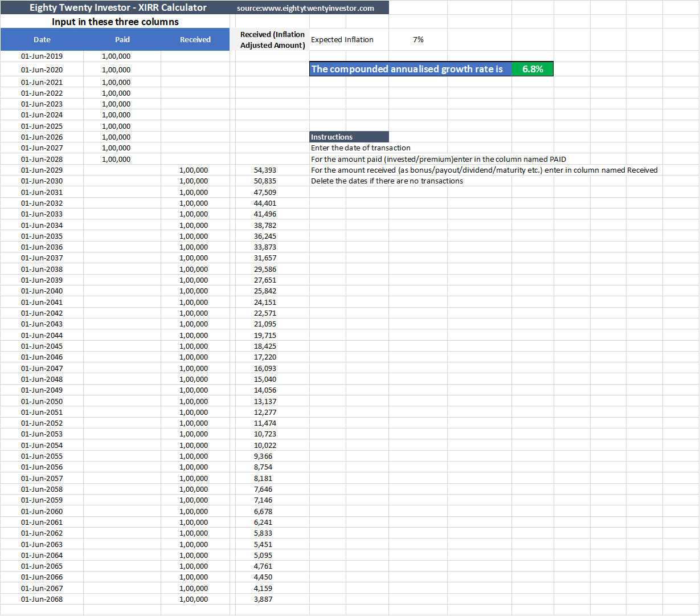Click the green 6.8% growth rate cell

coord(533,69)
